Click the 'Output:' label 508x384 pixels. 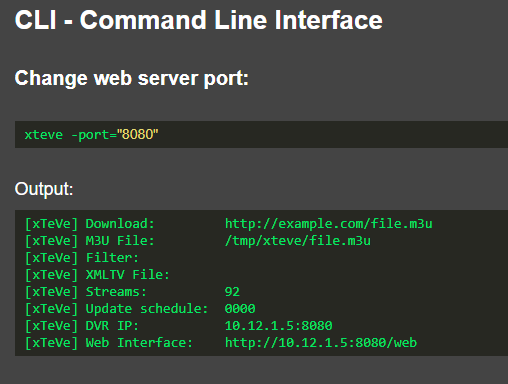[44, 189]
